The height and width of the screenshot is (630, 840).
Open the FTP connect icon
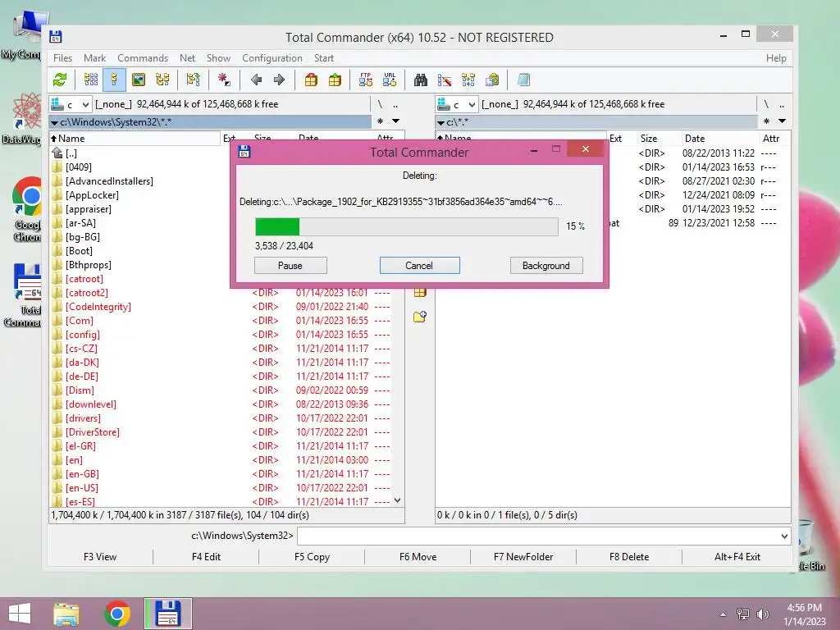[x=366, y=80]
